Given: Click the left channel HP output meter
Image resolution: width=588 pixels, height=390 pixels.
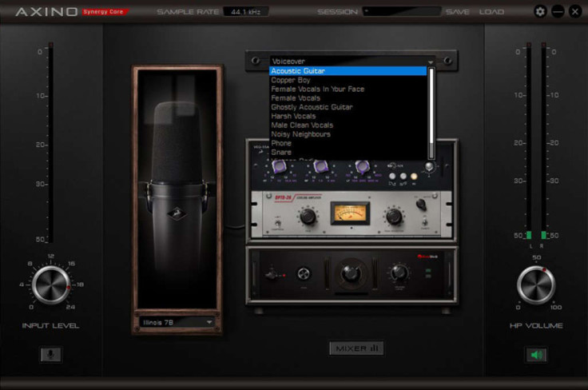Looking at the screenshot, I should point(529,141).
